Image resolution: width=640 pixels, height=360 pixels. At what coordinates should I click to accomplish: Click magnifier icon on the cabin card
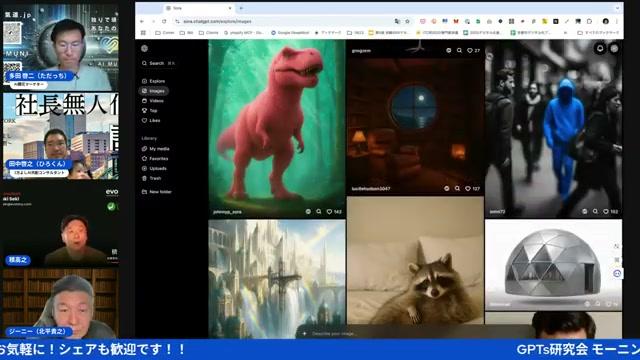[457, 189]
